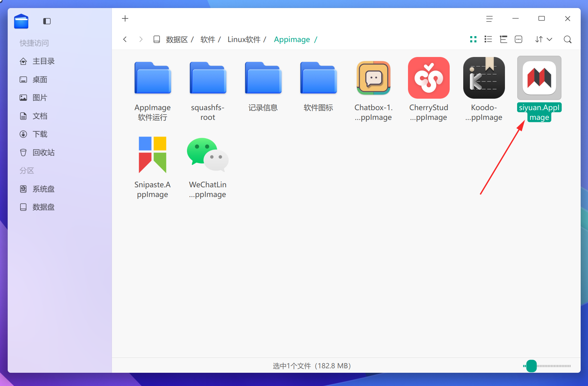Open 文档 in sidebar
The height and width of the screenshot is (386, 588).
pos(60,116)
